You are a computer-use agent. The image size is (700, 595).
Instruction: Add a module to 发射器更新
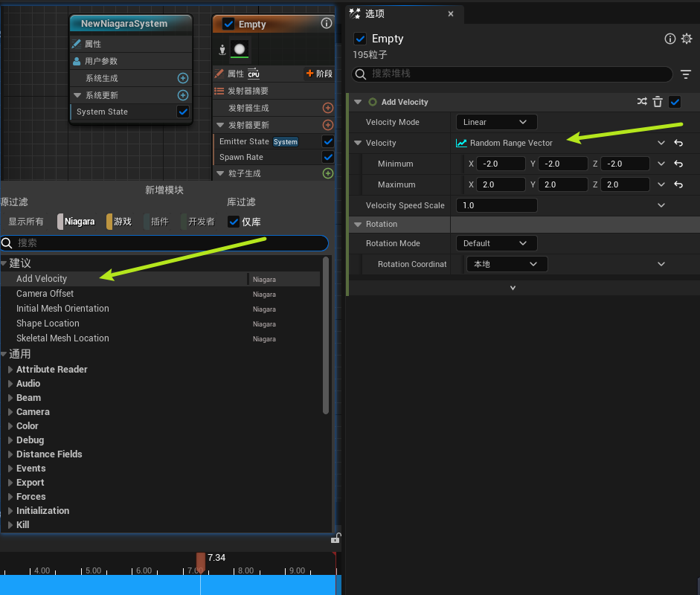327,125
